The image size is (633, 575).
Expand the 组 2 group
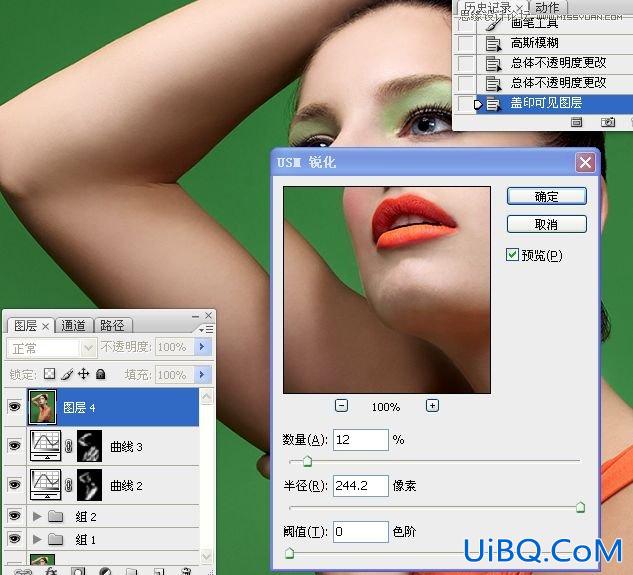(37, 516)
